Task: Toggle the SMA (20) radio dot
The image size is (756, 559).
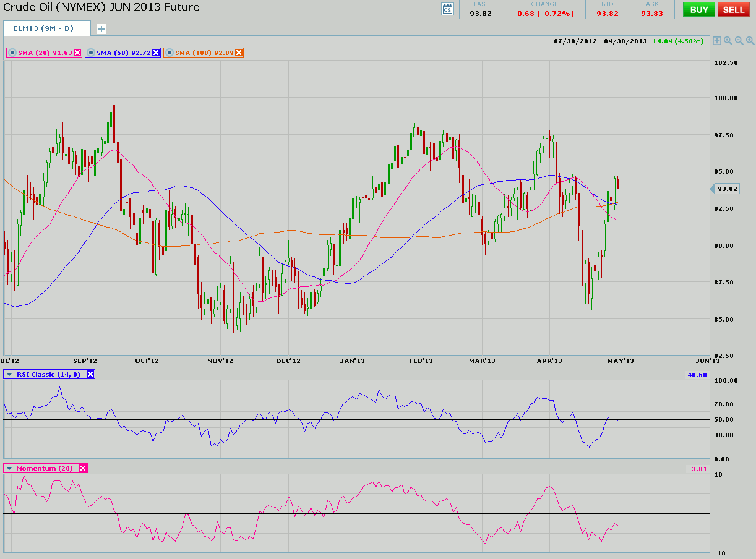Action: [x=12, y=53]
